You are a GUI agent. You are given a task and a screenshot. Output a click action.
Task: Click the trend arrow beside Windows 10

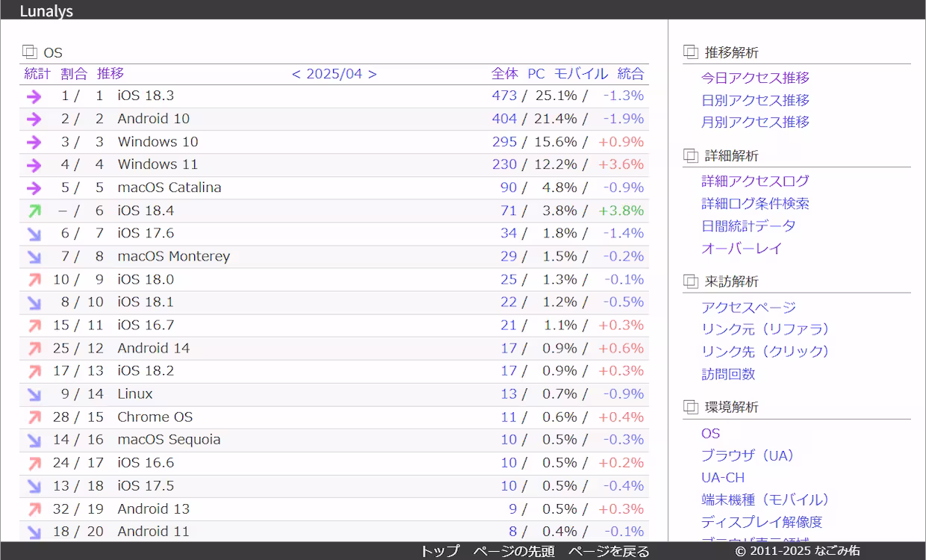pyautogui.click(x=34, y=142)
